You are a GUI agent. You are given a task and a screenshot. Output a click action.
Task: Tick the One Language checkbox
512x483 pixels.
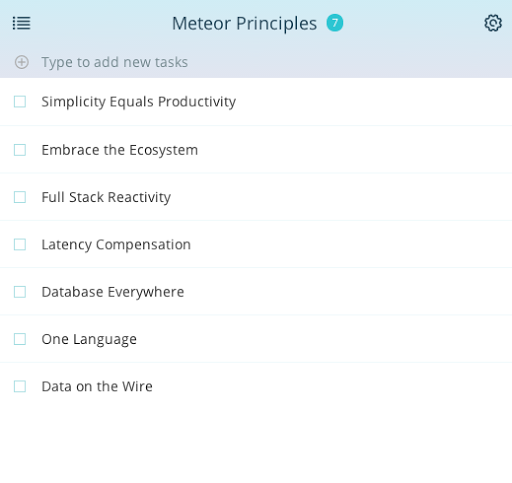coord(20,339)
